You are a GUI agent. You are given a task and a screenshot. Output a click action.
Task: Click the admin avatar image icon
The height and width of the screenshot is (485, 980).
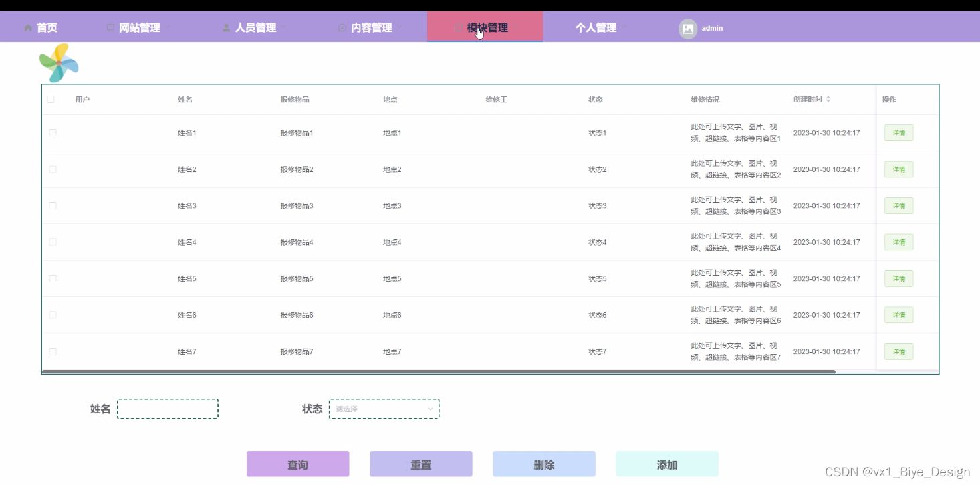pyautogui.click(x=688, y=29)
